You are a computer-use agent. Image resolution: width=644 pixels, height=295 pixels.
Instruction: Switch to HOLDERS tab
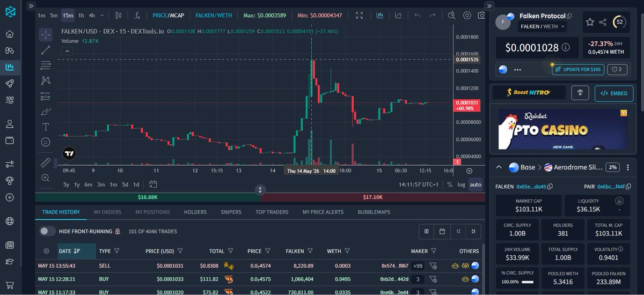pos(195,212)
